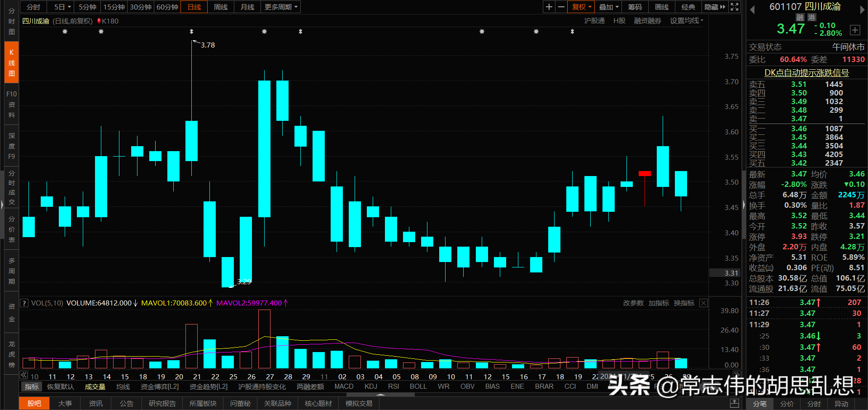The height and width of the screenshot is (410, 868).
Task: Open the 龙虎榜 sidebar panel
Action: [x=11, y=355]
